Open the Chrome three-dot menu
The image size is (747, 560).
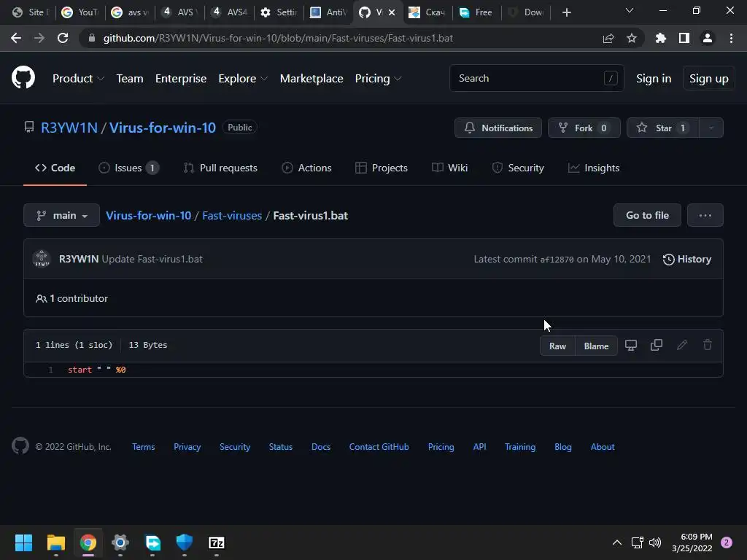[x=731, y=38]
